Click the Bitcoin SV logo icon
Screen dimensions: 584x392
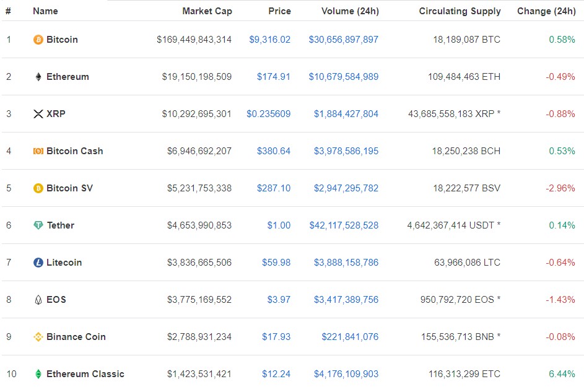point(38,188)
